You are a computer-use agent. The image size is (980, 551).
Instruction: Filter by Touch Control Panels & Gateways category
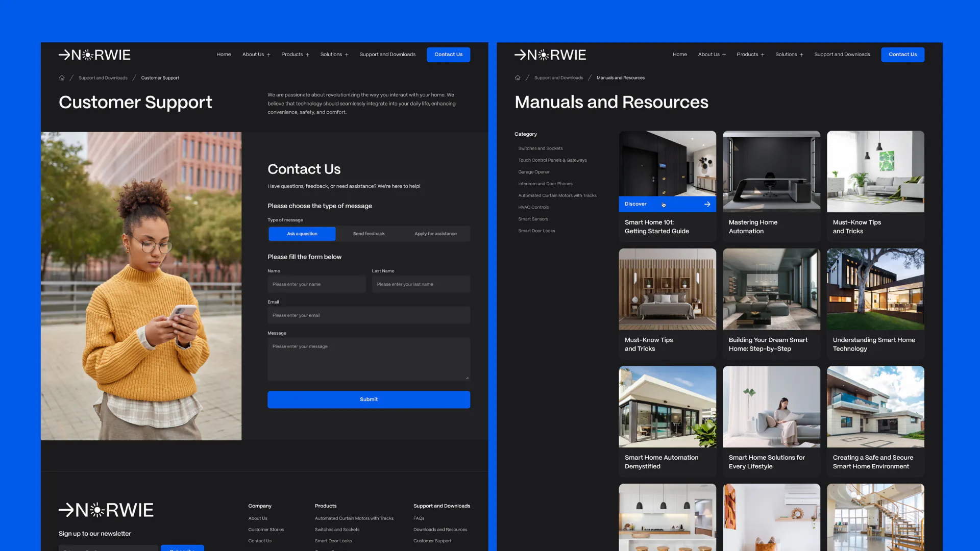pyautogui.click(x=552, y=160)
